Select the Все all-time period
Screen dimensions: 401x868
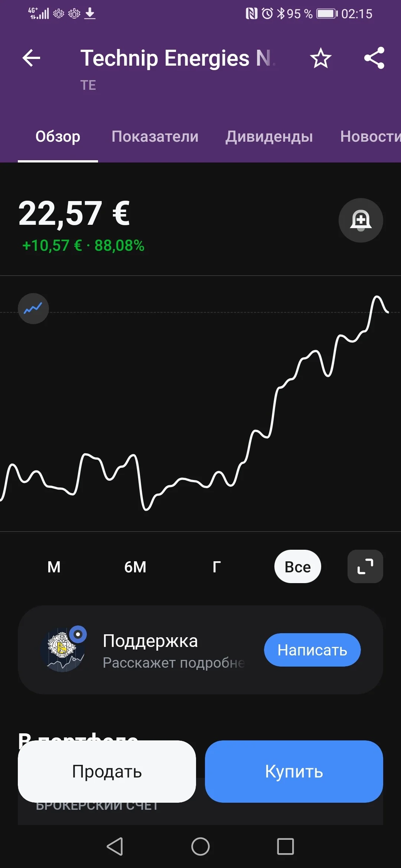click(x=298, y=566)
